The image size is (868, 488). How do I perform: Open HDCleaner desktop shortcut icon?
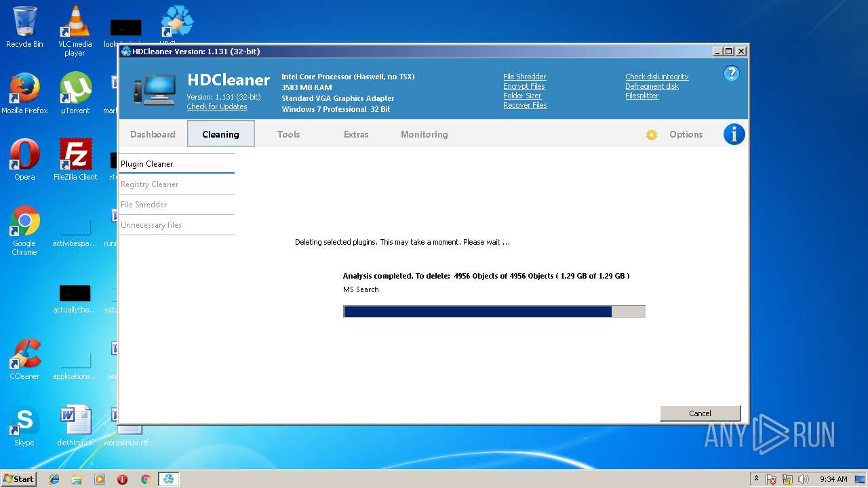click(x=176, y=24)
